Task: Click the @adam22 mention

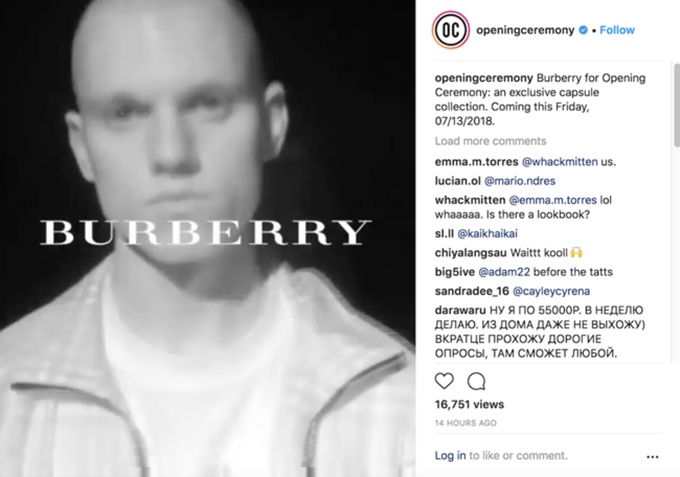Action: click(504, 272)
